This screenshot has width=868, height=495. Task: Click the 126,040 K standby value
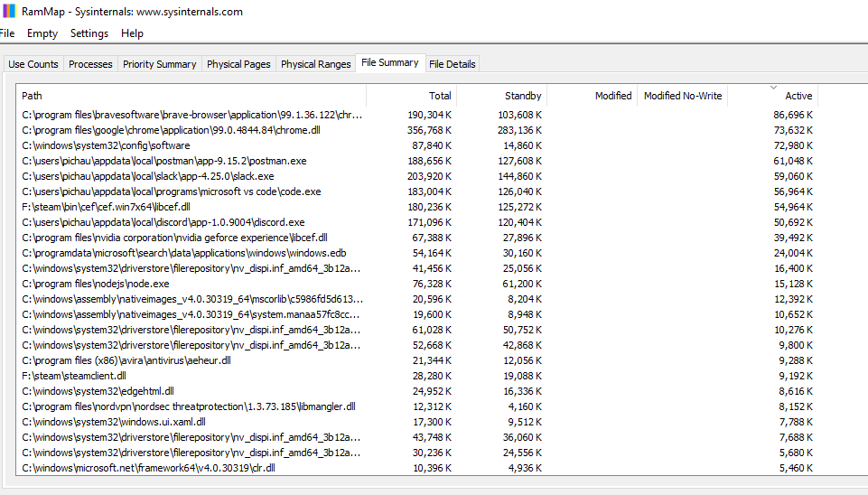pos(519,192)
